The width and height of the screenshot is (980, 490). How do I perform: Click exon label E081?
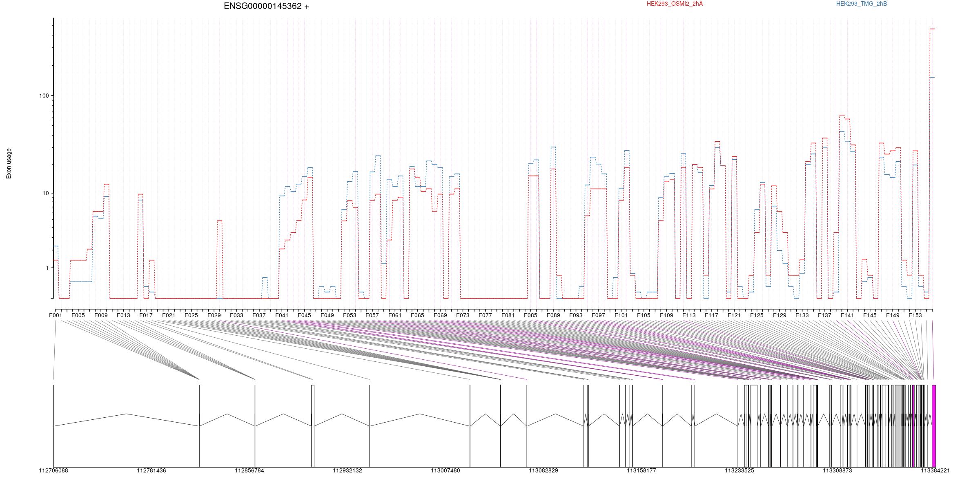[x=508, y=315]
